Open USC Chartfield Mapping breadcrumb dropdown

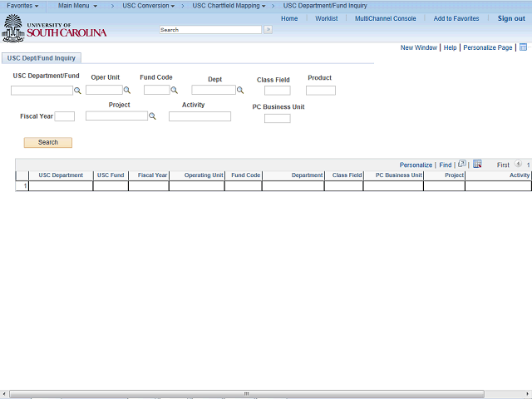coord(229,6)
